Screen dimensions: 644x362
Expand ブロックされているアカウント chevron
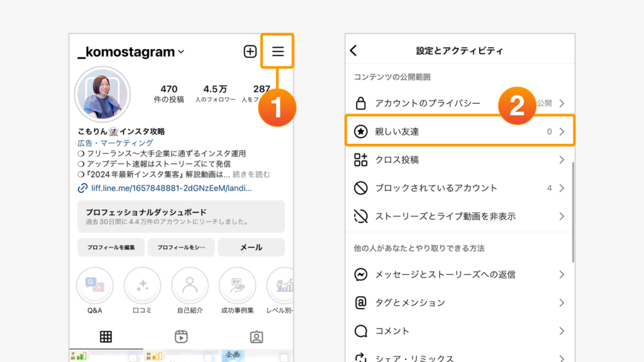click(562, 188)
